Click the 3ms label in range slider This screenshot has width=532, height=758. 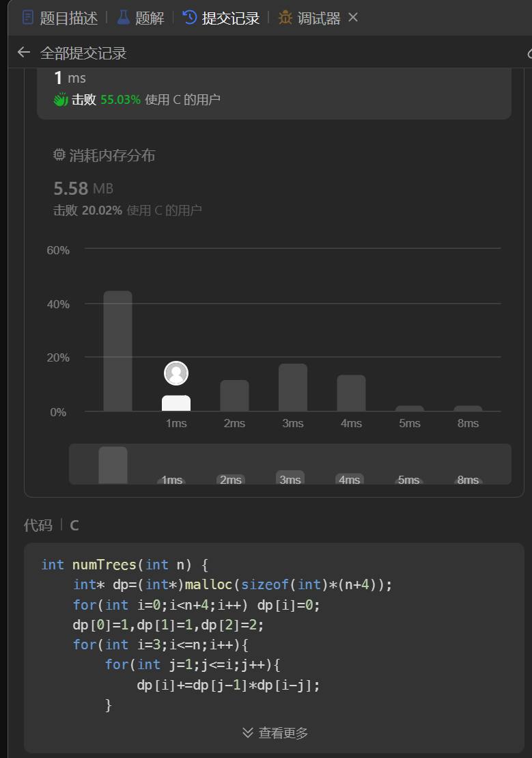pos(290,479)
